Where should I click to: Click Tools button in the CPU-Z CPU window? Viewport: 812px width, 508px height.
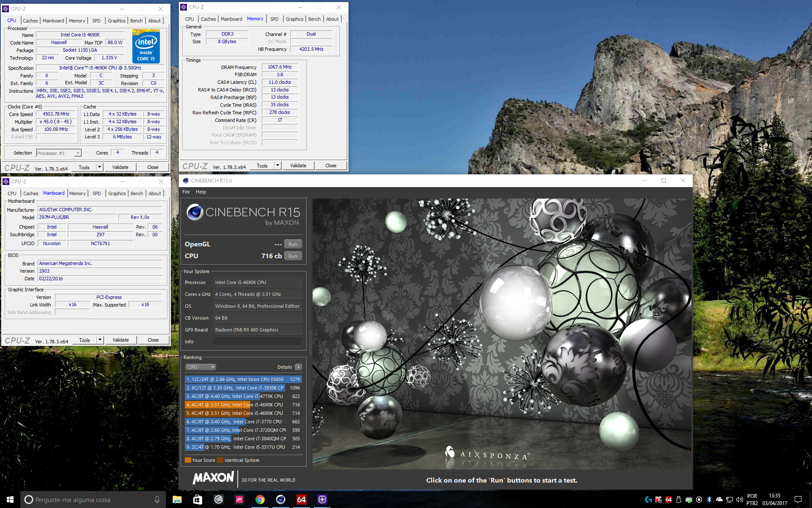pyautogui.click(x=84, y=167)
